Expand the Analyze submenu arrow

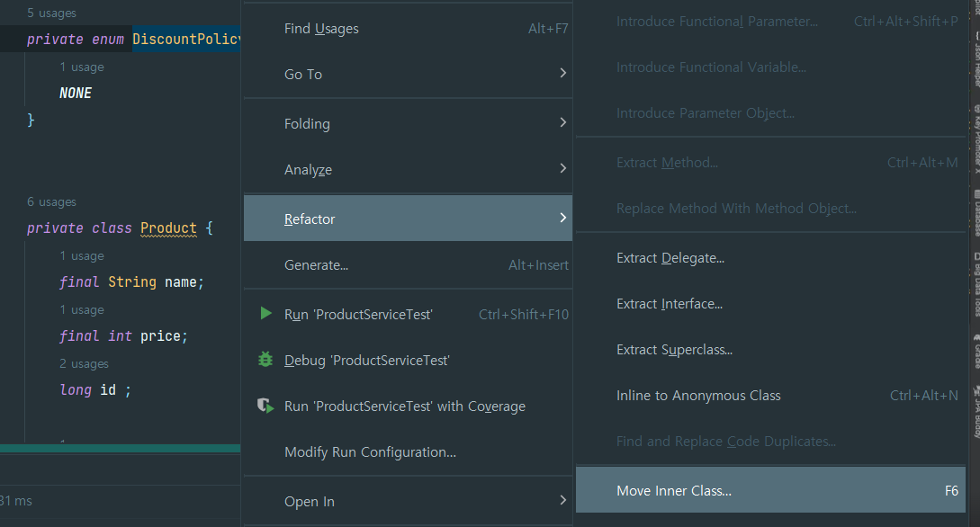562,168
